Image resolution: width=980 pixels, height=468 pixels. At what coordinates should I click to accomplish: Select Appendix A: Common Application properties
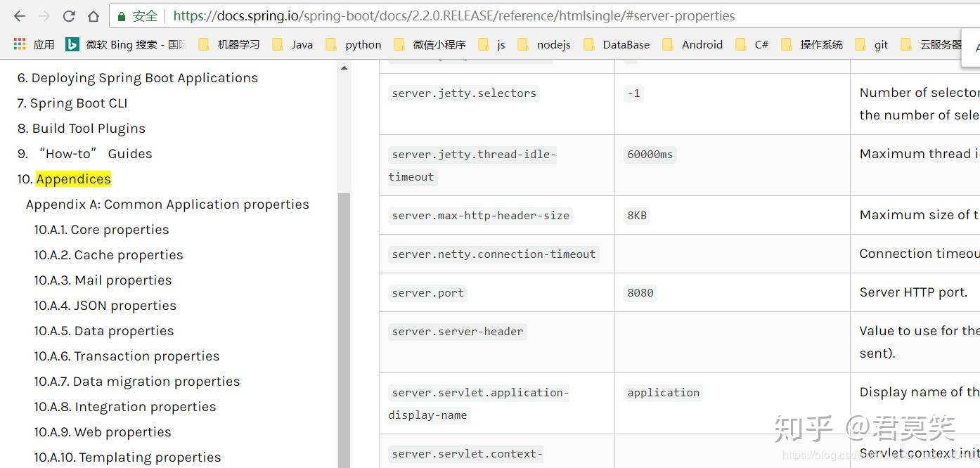pos(167,204)
